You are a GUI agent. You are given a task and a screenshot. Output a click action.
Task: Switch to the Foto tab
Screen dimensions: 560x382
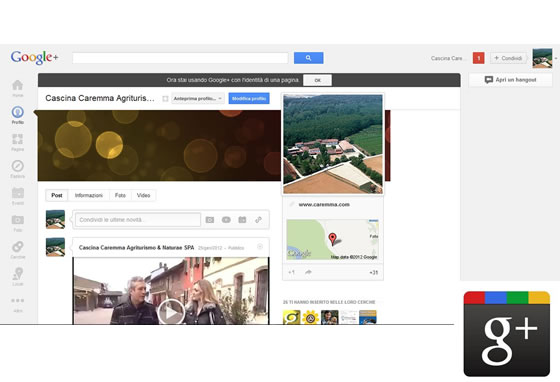120,195
